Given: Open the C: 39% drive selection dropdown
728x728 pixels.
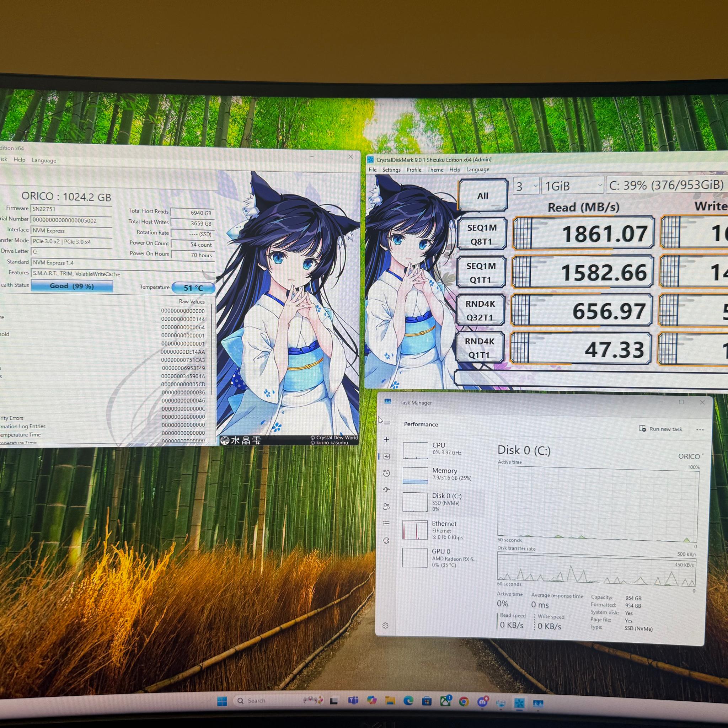Looking at the screenshot, I should pos(666,185).
